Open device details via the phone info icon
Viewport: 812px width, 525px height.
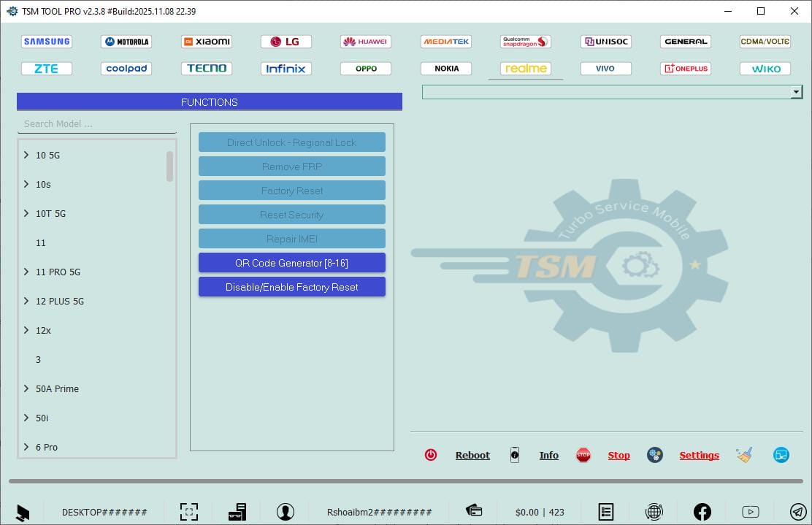tap(515, 455)
